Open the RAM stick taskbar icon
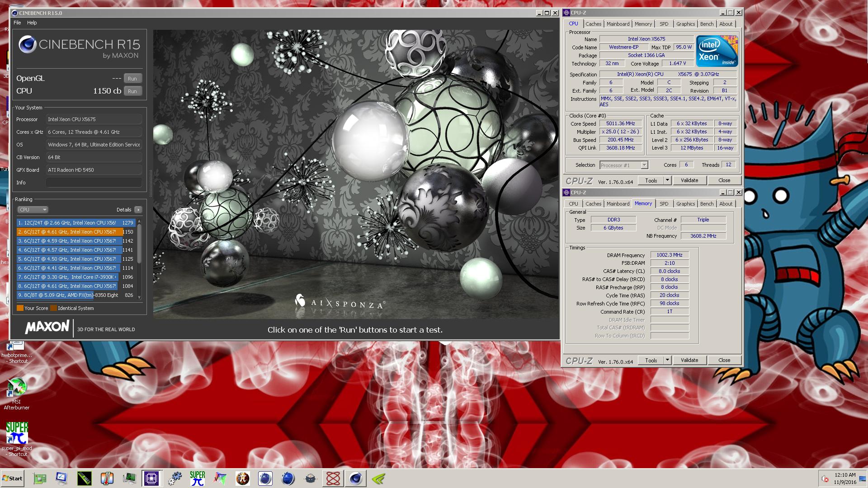This screenshot has width=868, height=488. pos(85,479)
